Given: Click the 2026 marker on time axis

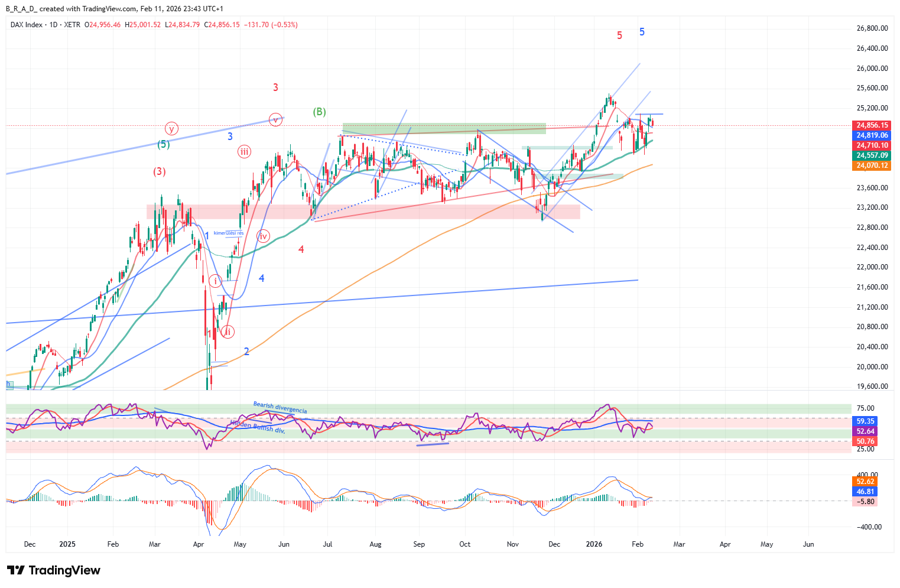Looking at the screenshot, I should point(594,544).
